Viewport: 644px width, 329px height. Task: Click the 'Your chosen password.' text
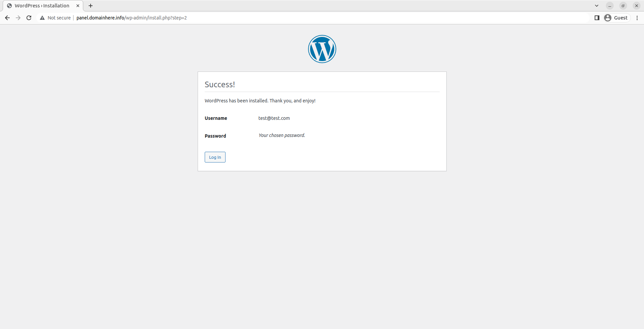point(282,135)
